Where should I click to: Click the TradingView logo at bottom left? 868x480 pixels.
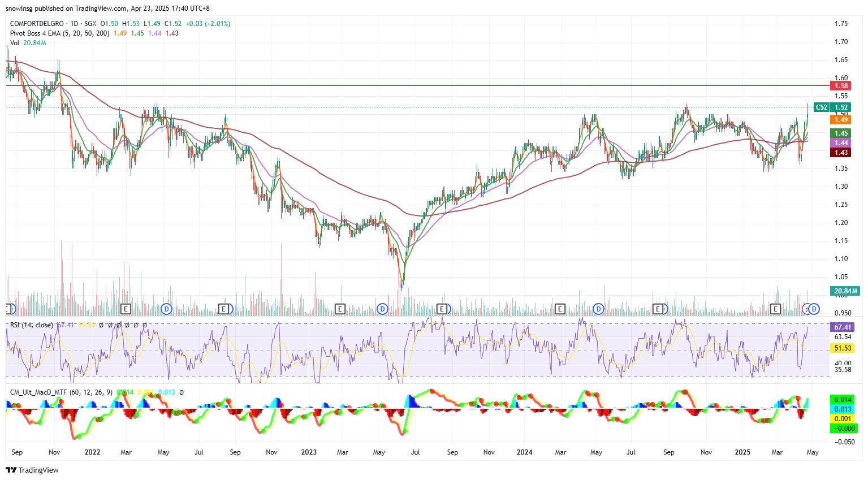32,470
